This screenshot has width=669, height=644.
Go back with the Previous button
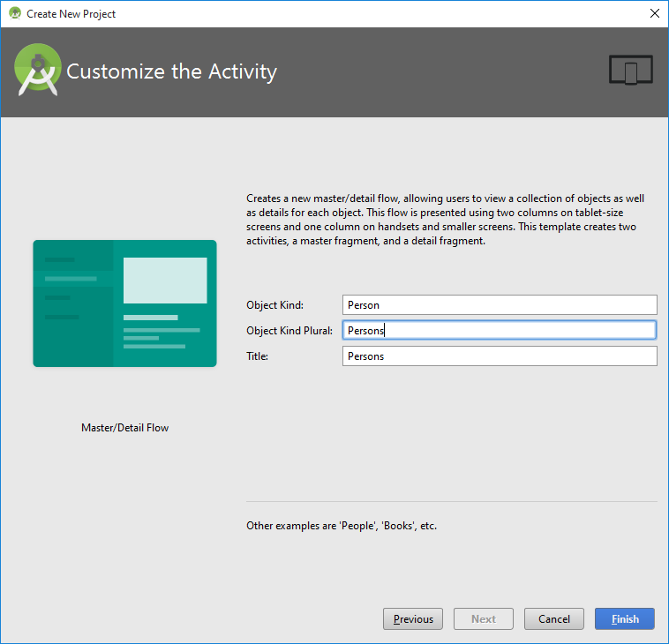(x=413, y=618)
